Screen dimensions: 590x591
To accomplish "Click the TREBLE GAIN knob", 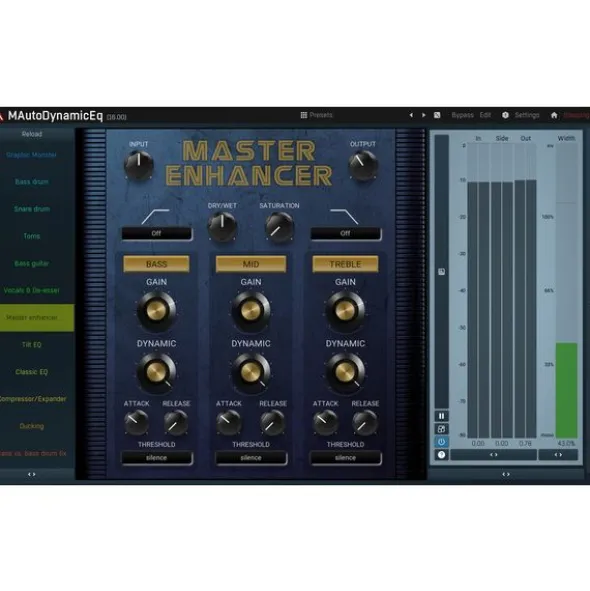I will (345, 311).
